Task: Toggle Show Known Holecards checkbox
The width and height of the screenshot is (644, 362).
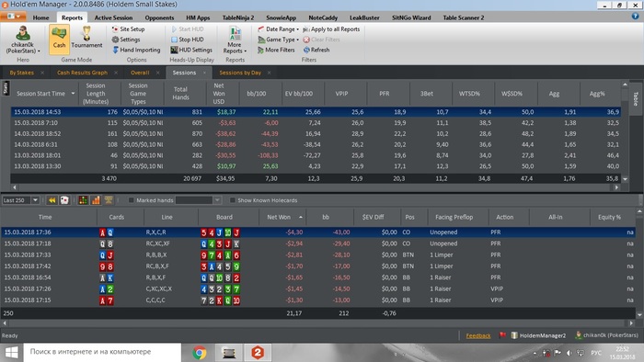Action: [x=233, y=200]
